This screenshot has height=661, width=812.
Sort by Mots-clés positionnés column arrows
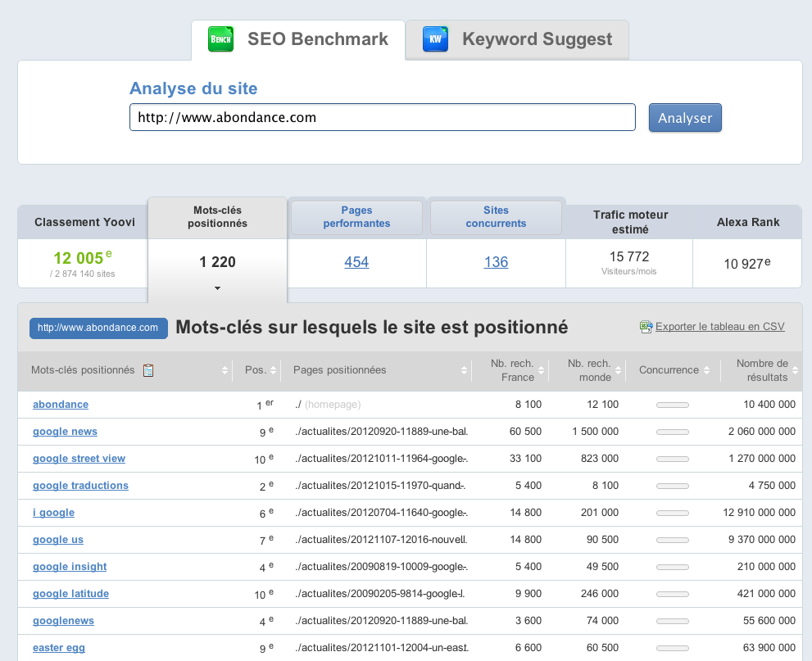[x=225, y=370]
